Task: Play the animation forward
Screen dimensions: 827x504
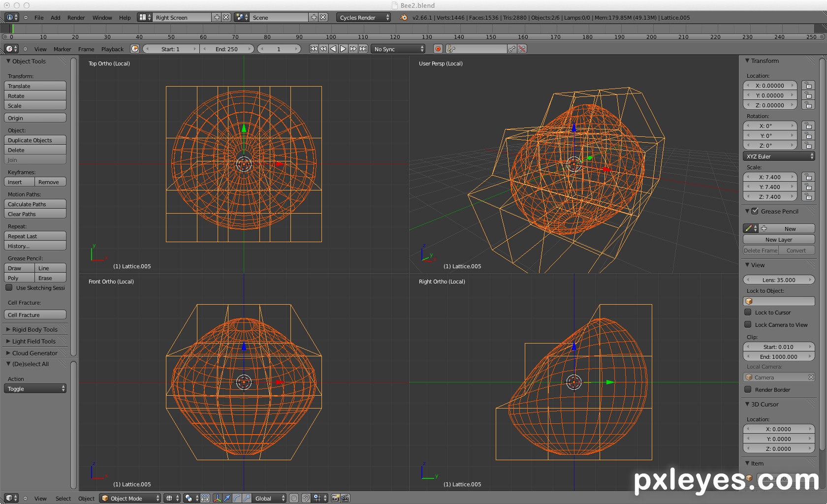Action: coord(343,49)
